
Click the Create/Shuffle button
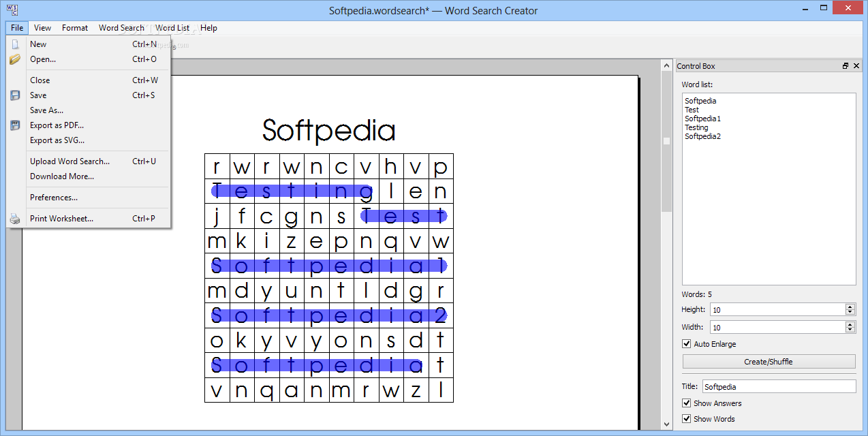pos(769,362)
